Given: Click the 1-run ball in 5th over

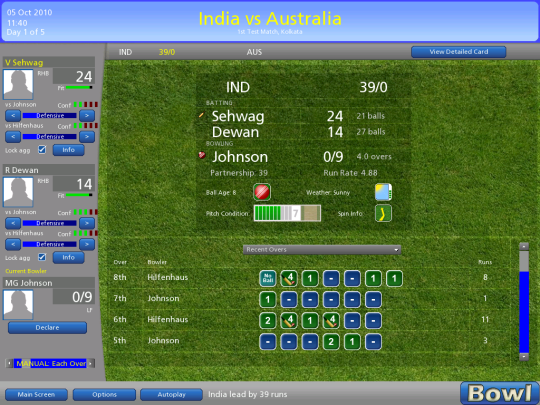Looking at the screenshot, I should pos(352,342).
